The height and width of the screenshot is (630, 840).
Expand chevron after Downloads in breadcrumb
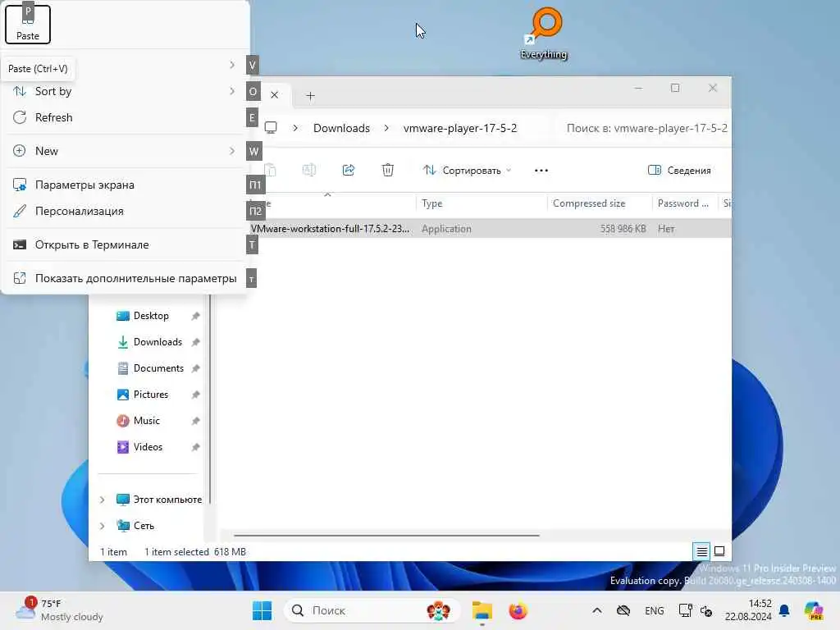[386, 129]
